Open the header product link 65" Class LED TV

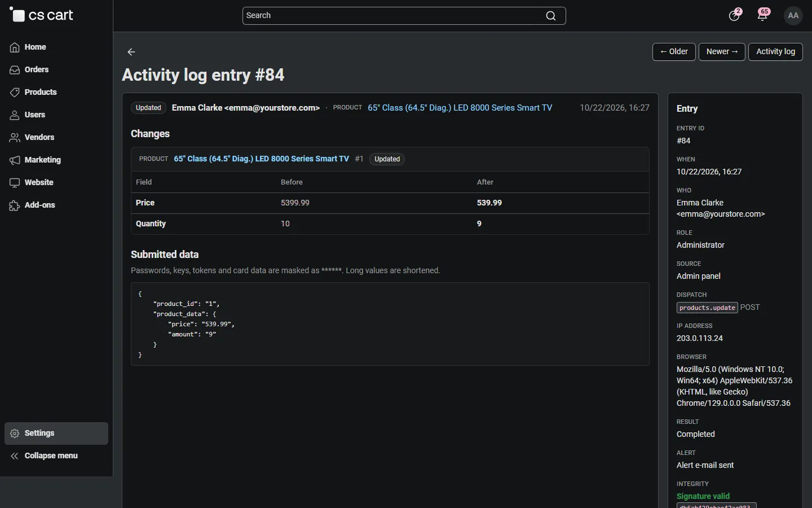[460, 108]
